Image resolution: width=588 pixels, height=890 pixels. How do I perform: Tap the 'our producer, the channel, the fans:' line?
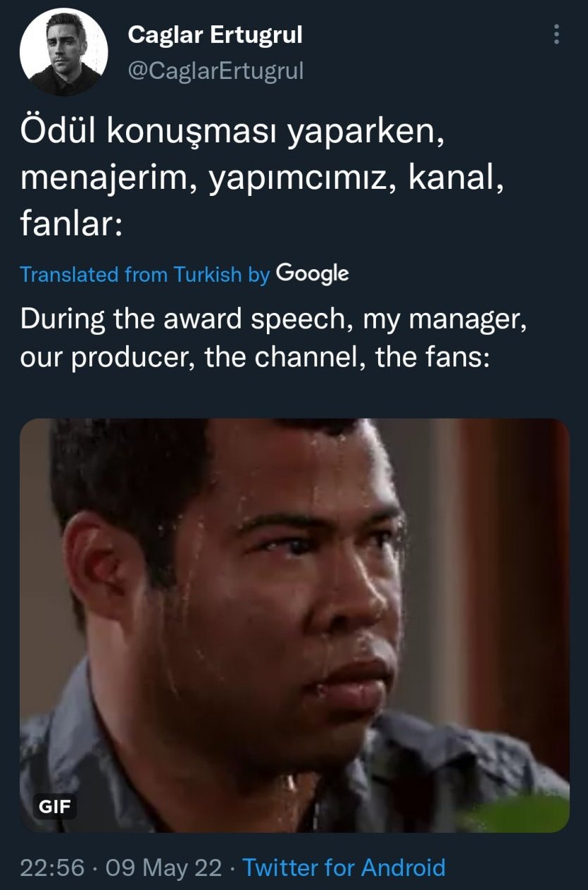[x=255, y=358]
